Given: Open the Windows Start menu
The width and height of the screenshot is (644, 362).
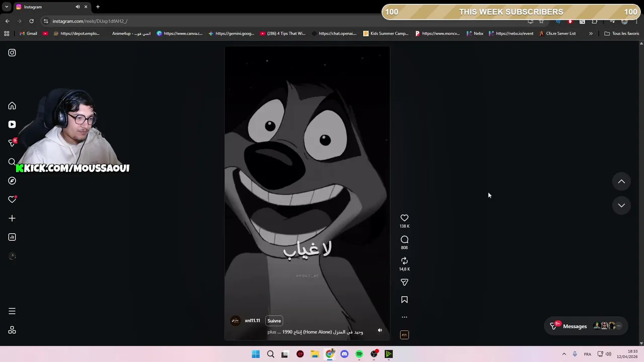Looking at the screenshot, I should (256, 354).
